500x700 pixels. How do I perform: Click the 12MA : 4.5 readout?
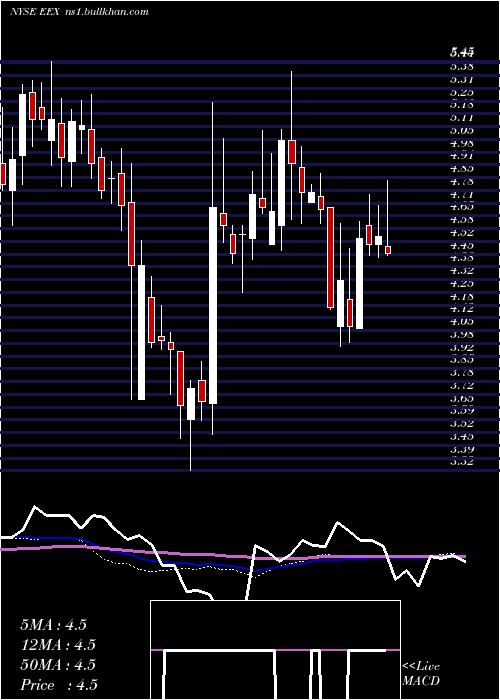[58, 645]
